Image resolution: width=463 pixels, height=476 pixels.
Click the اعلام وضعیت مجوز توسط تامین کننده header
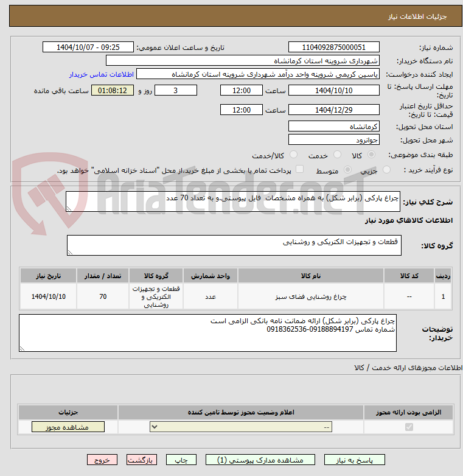pos(241,412)
